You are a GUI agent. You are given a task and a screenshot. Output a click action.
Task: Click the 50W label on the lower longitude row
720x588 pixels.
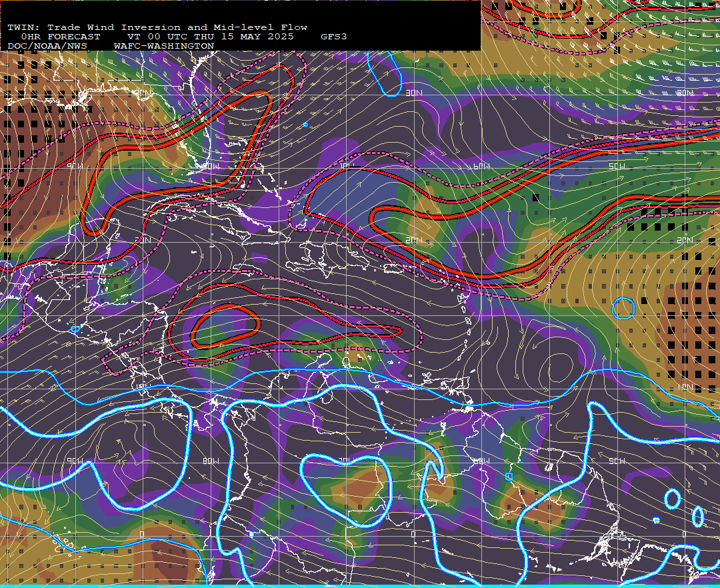point(617,461)
